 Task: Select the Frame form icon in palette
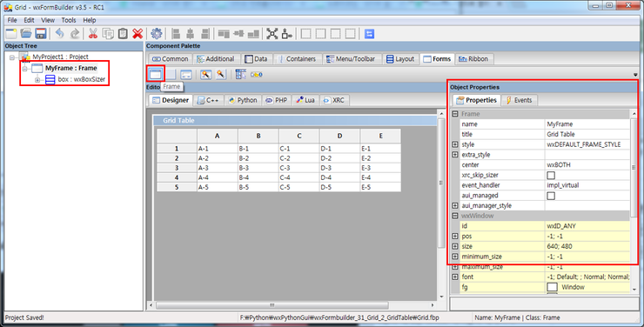coord(155,74)
